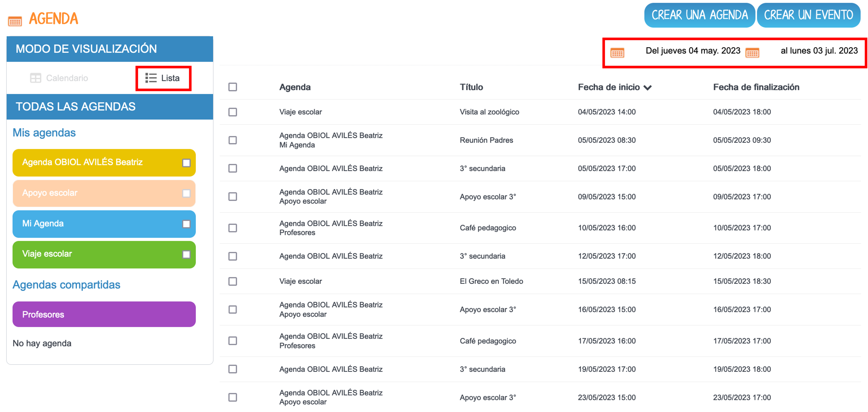
Task: Switch to Lista view mode
Action: 170,78
